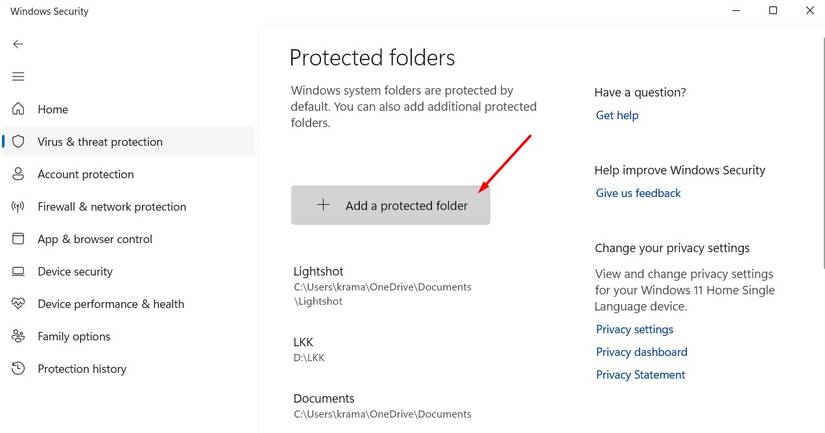This screenshot has height=433, width=825.
Task: Click the App & browser control icon
Action: (18, 239)
